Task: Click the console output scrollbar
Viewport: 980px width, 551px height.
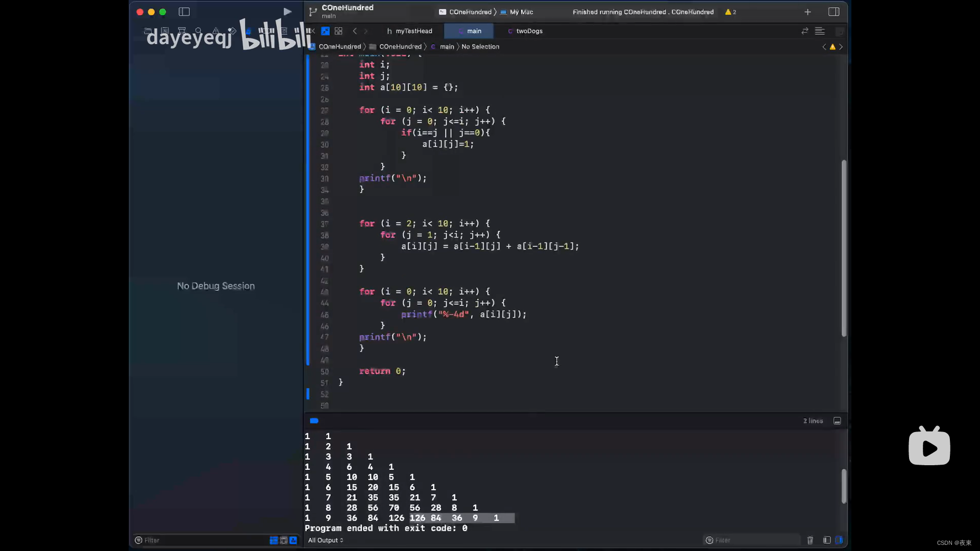Action: [x=844, y=486]
